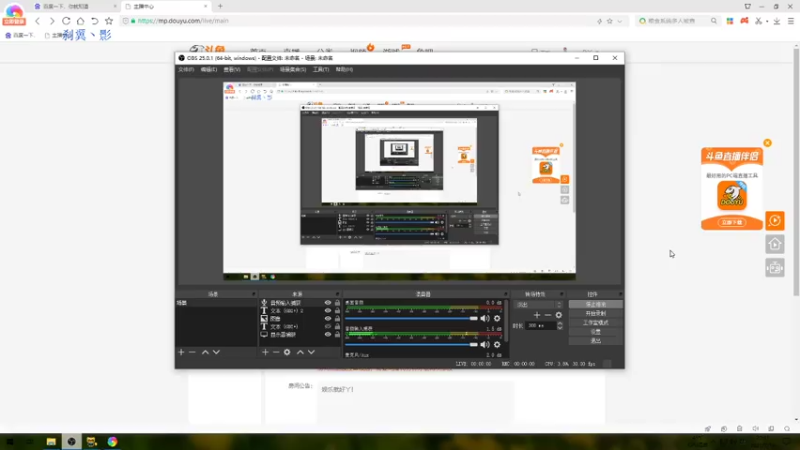Click the browser search box field
This screenshot has width=800, height=450.
678,21
